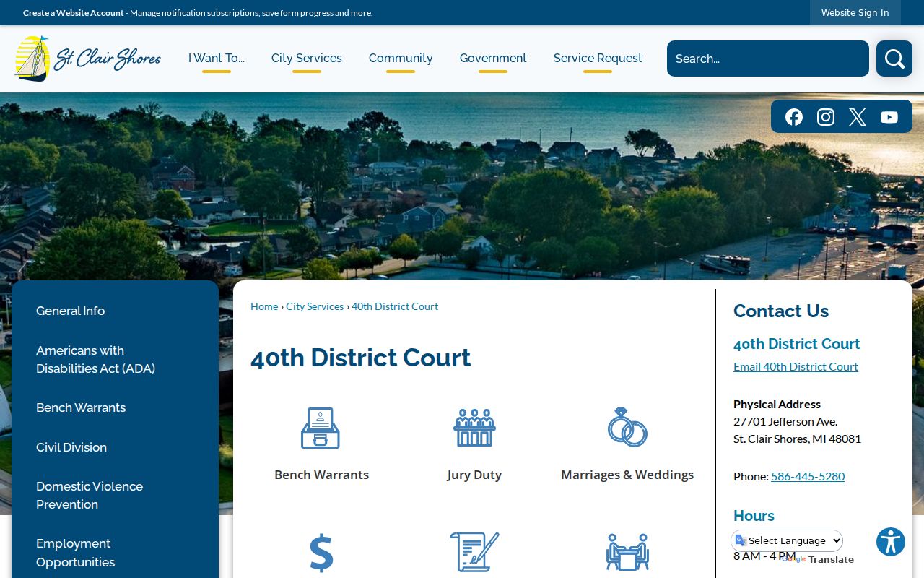This screenshot has width=924, height=578.
Task: Open the Instagram social icon
Action: tap(826, 117)
